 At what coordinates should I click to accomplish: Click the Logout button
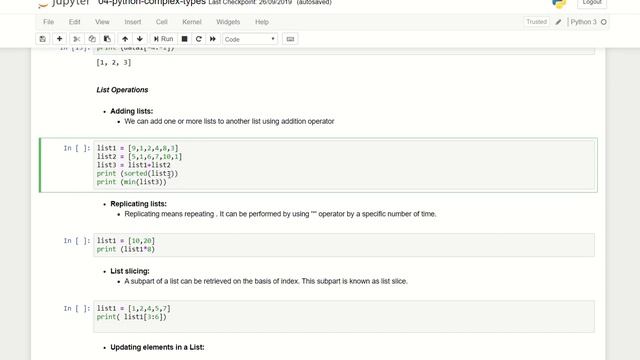tap(592, 2)
